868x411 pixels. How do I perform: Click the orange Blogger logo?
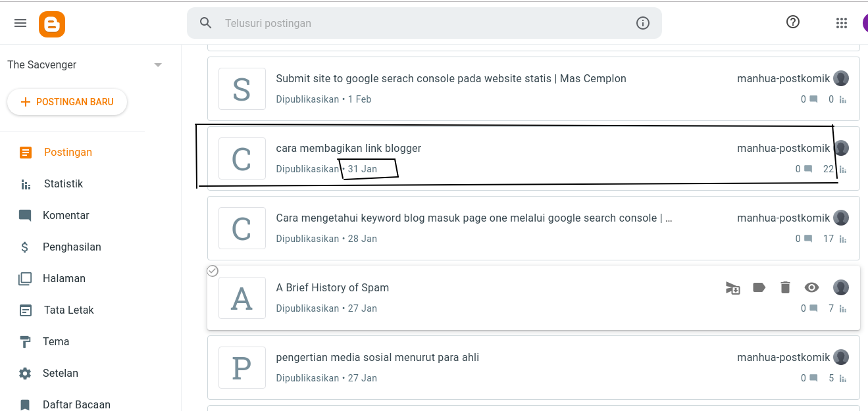52,24
